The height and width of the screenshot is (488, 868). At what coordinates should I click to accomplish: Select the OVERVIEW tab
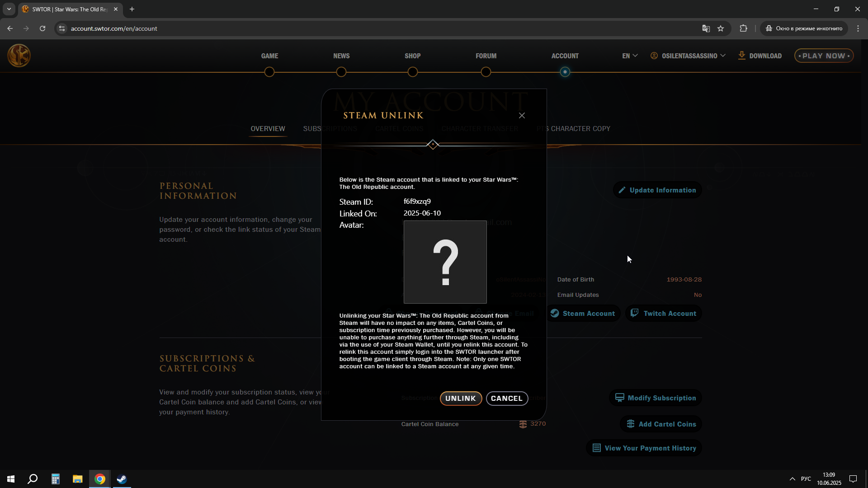pyautogui.click(x=268, y=129)
